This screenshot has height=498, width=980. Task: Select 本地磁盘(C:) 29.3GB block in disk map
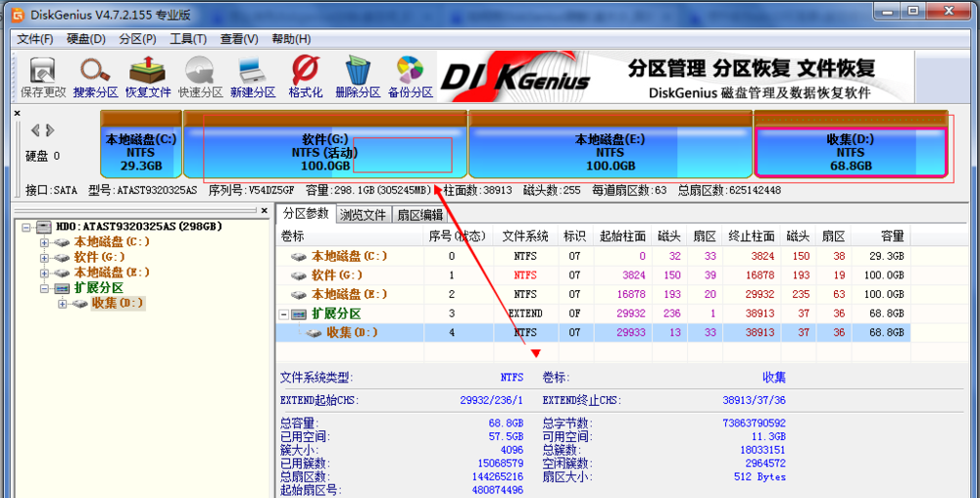(141, 144)
